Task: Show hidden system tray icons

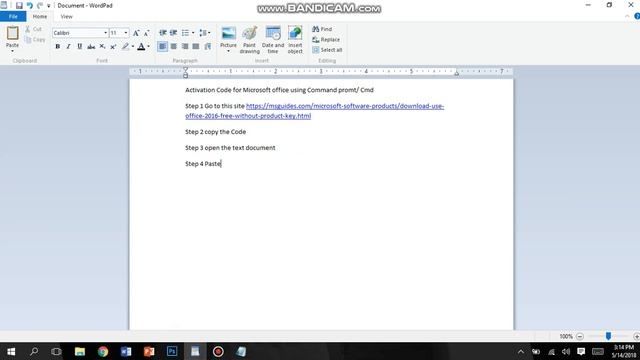Action: [x=521, y=351]
